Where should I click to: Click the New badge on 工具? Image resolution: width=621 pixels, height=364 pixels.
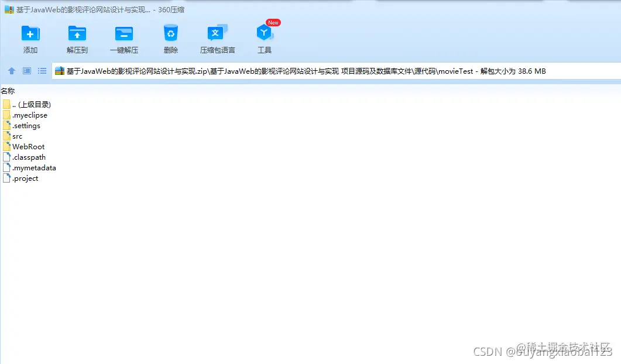click(273, 23)
